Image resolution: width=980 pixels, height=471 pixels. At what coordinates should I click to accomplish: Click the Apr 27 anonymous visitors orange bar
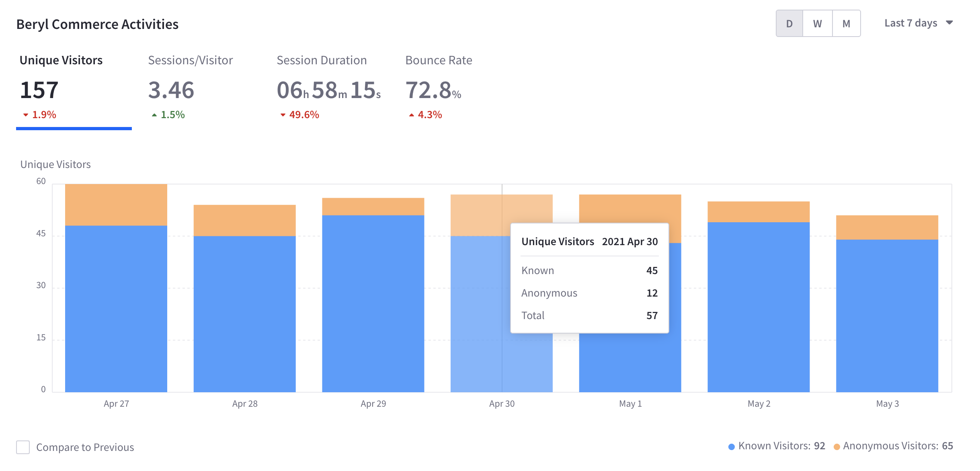tap(116, 205)
